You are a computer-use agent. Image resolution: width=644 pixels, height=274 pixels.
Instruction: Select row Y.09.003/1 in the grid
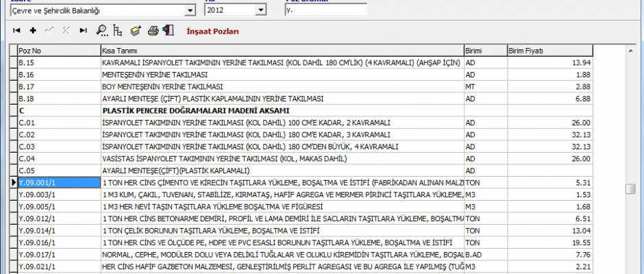58,195
